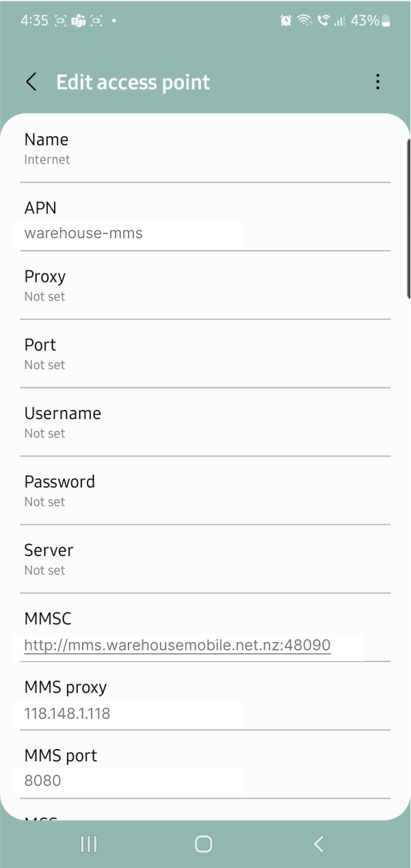Open the Recents button in navigation bar
Viewport: 411px width, 868px height.
[x=88, y=844]
